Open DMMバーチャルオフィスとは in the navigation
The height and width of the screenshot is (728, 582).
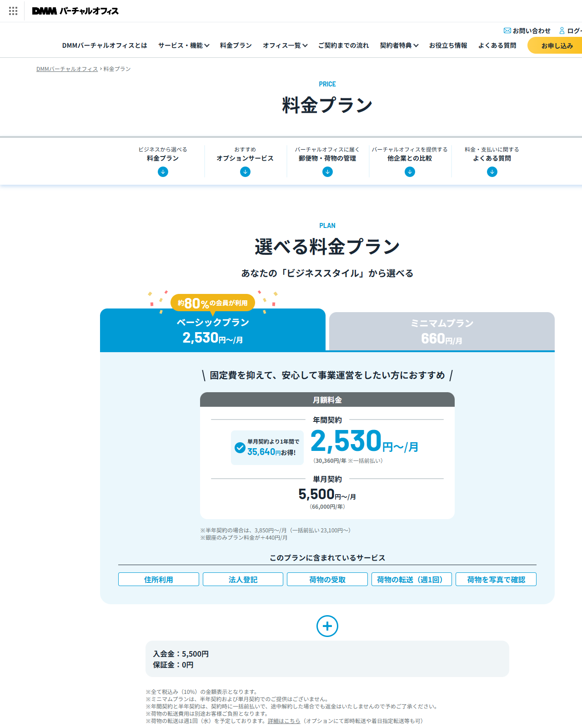[105, 45]
